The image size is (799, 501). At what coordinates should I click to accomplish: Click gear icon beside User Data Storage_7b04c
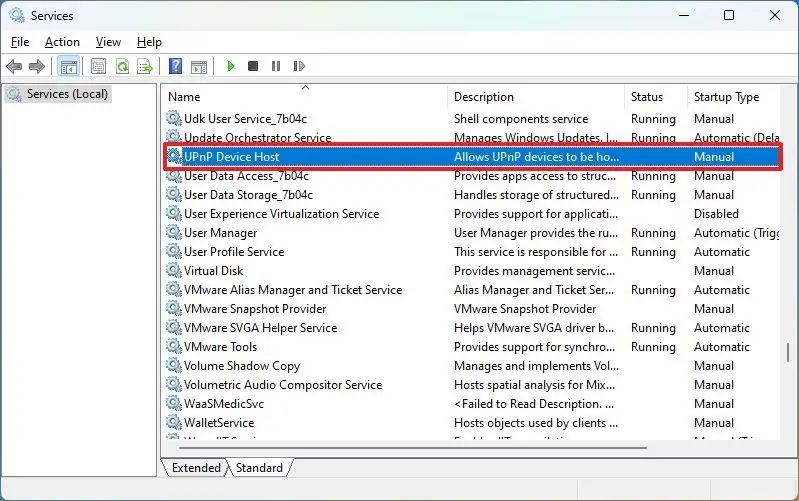(x=174, y=194)
